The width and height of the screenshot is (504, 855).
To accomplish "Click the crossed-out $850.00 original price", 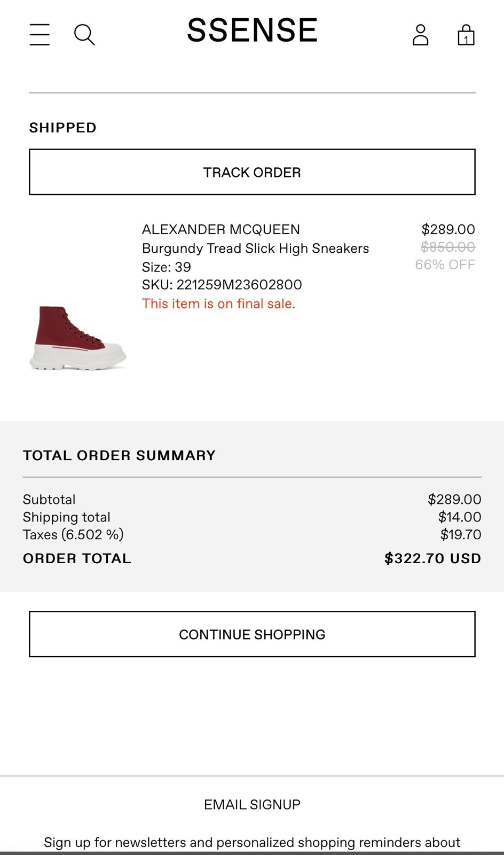I will (448, 247).
